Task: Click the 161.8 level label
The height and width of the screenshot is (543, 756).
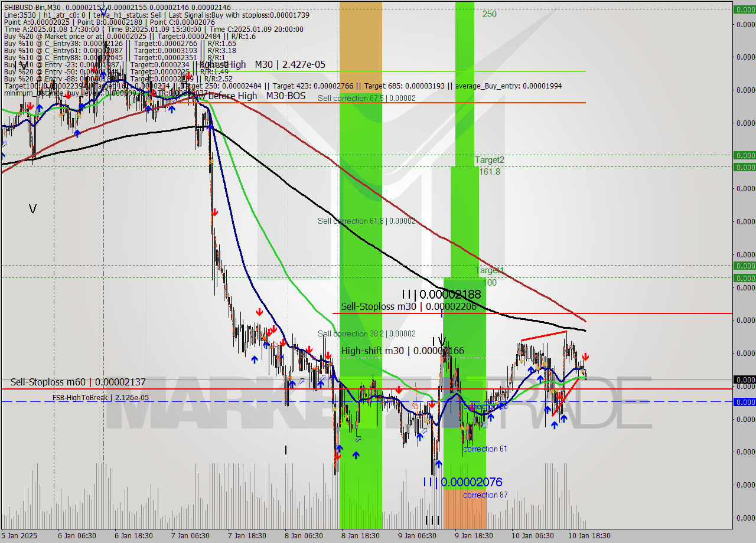Action: 490,172
